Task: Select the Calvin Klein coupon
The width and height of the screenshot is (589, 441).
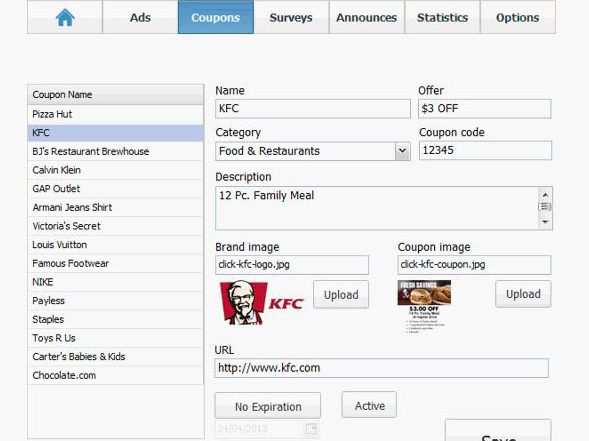Action: tap(115, 170)
